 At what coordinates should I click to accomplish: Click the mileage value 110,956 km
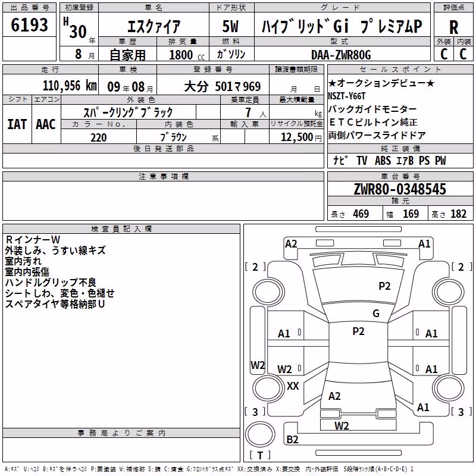(x=70, y=86)
